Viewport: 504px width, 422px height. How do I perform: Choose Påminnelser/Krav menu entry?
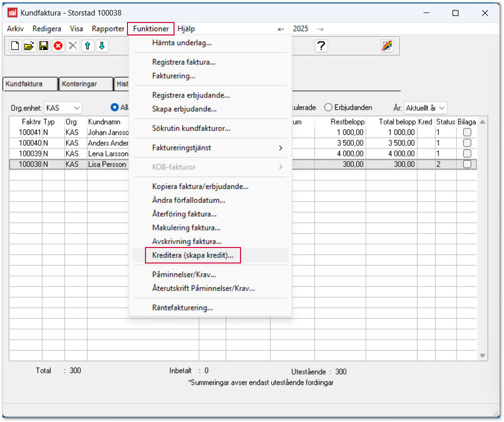[210, 274]
